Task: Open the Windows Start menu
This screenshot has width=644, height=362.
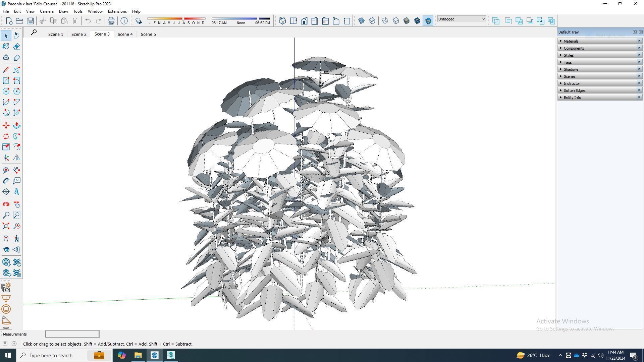Action: click(8, 355)
